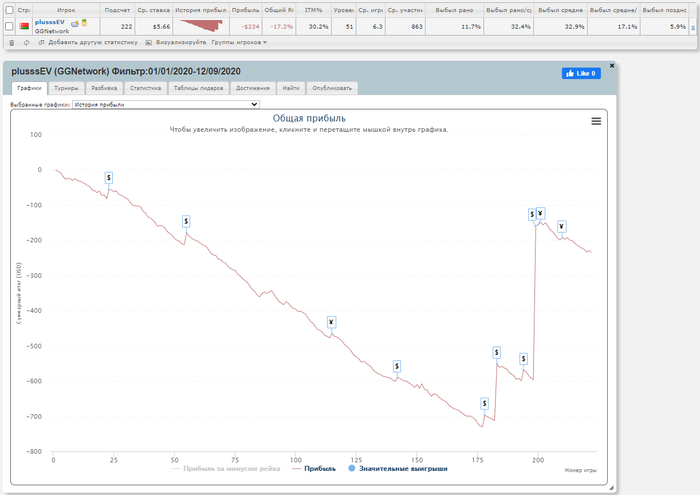Viewport: 700px width, 495px height.
Task: Sort by the ITM% column header
Action: (313, 10)
